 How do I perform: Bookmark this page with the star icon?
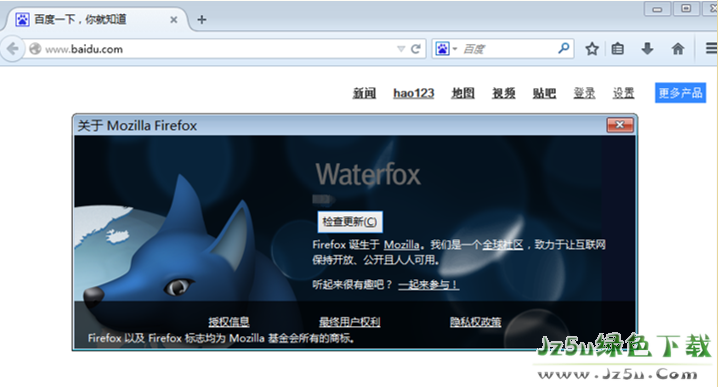tap(592, 49)
